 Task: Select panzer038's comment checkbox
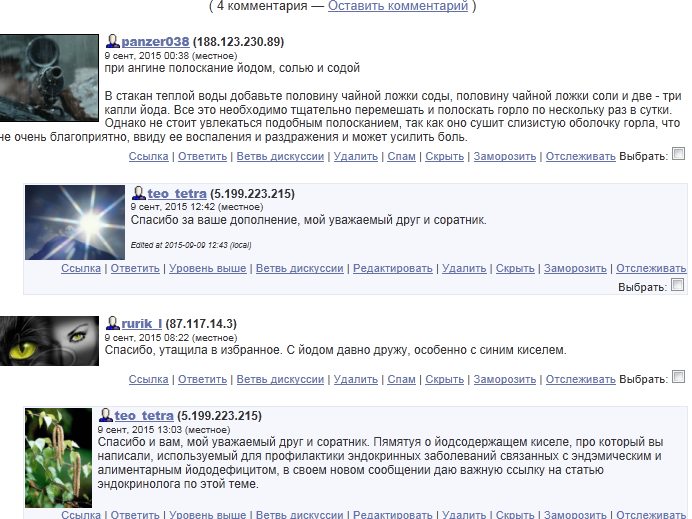(x=678, y=154)
